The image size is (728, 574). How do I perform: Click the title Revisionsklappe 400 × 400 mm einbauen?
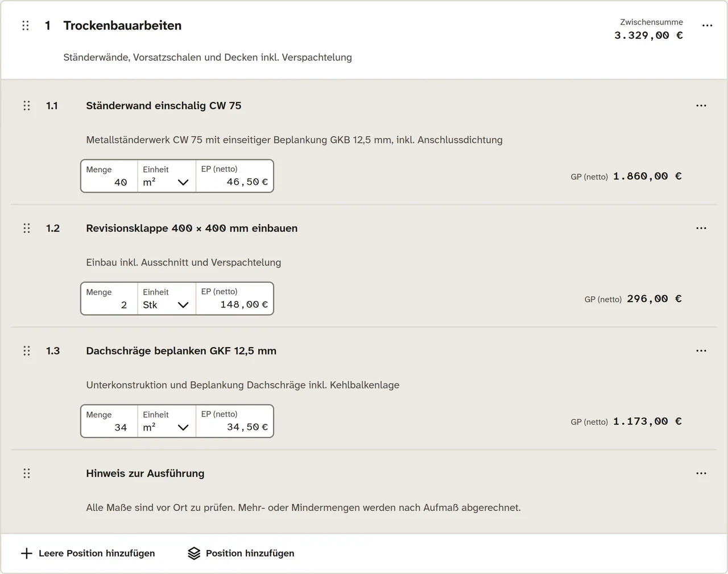pos(192,228)
